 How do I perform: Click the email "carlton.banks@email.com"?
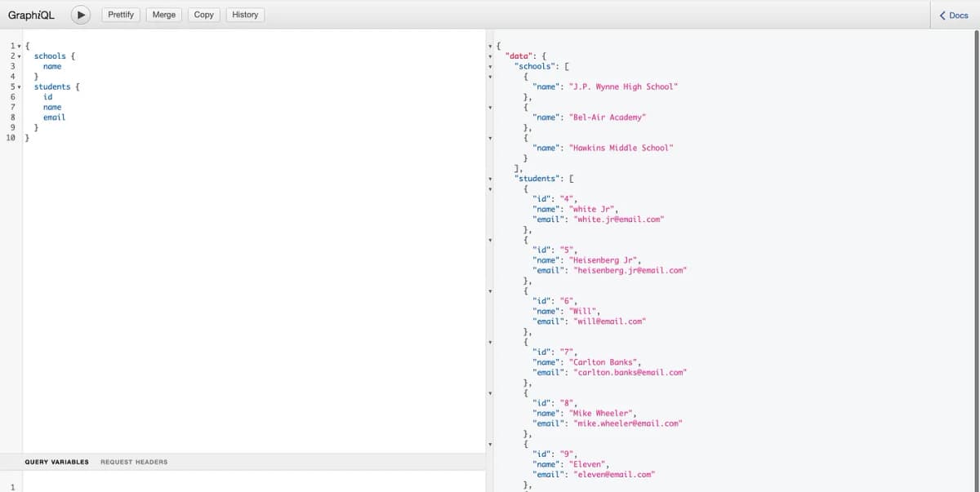pyautogui.click(x=630, y=372)
